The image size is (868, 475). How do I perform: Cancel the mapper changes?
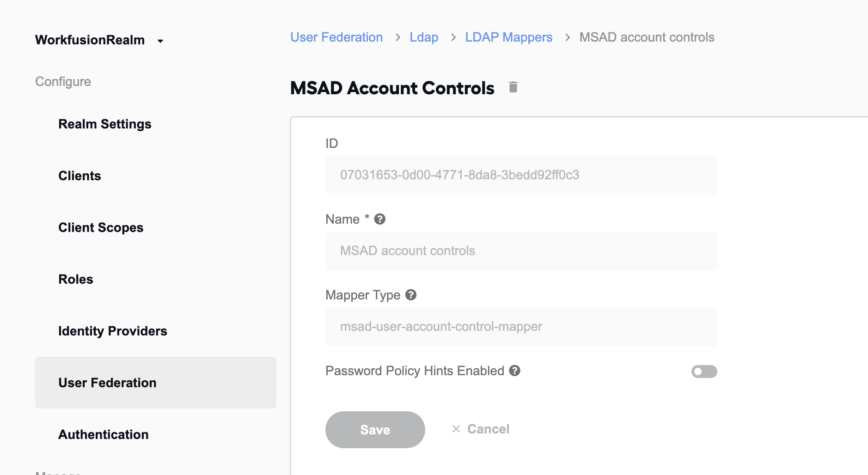click(481, 429)
